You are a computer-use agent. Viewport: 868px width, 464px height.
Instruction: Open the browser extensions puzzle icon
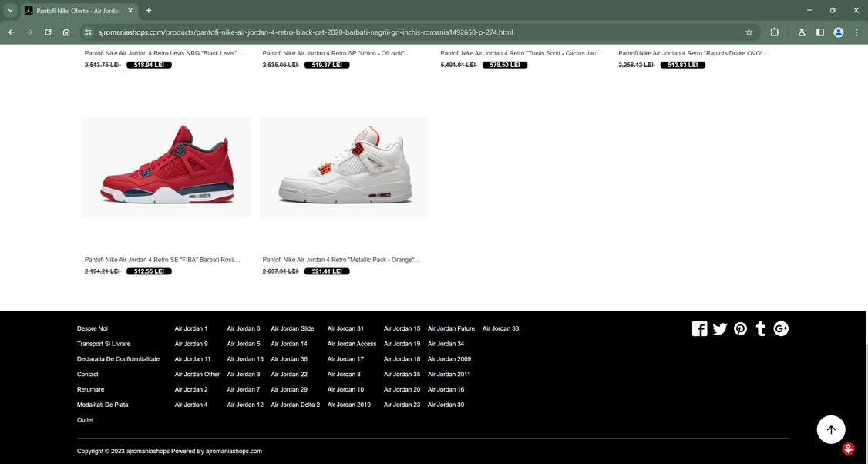(x=775, y=32)
